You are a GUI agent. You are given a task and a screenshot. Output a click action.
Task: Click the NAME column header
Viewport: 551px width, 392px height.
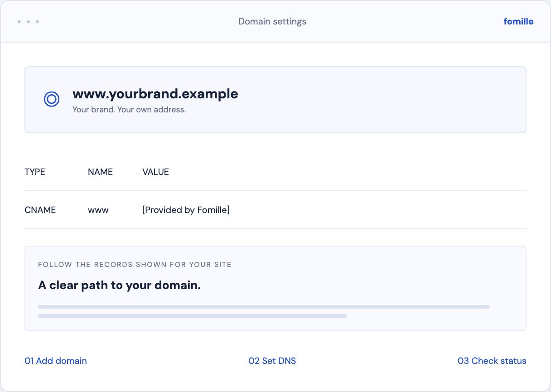click(100, 172)
